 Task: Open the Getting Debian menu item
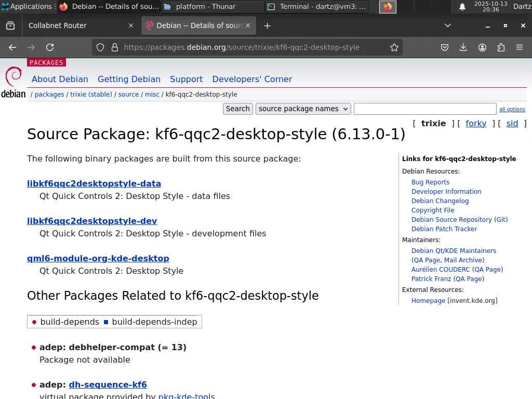click(x=129, y=79)
